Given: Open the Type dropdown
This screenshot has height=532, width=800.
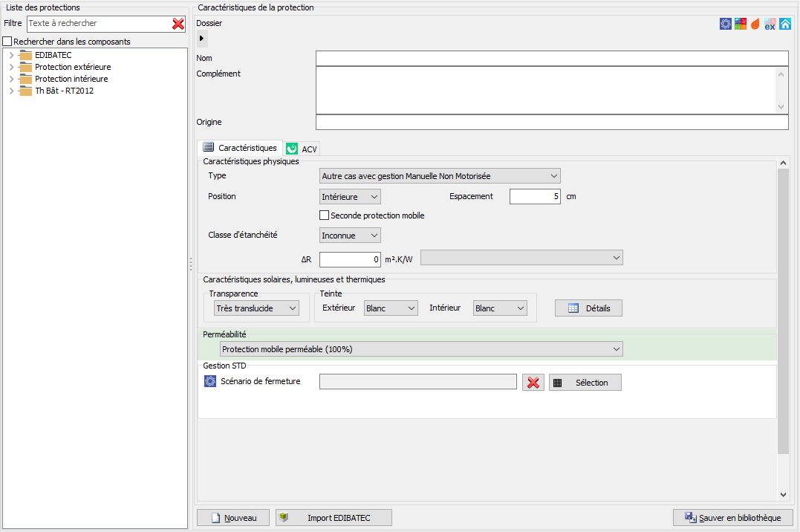Looking at the screenshot, I should click(x=440, y=176).
